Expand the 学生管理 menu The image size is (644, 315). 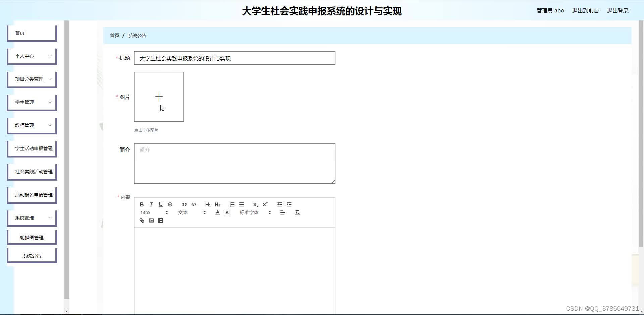click(32, 102)
